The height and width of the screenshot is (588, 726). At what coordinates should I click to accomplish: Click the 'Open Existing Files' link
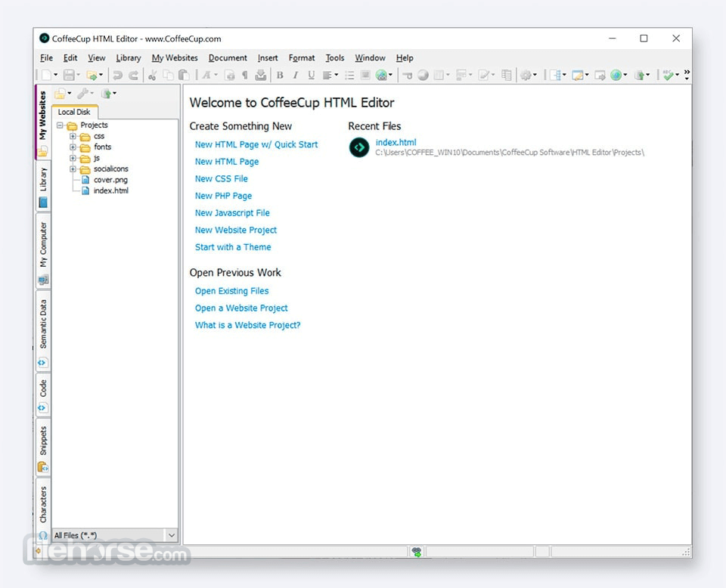(x=231, y=291)
